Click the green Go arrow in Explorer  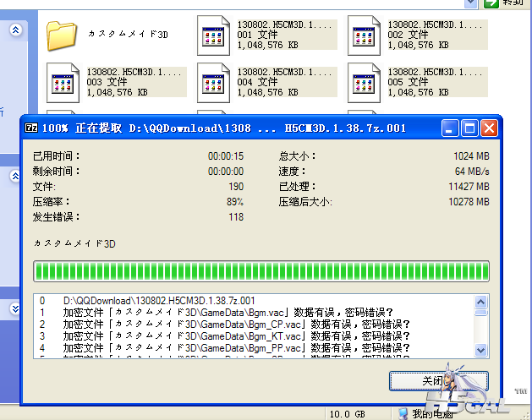pos(491,3)
